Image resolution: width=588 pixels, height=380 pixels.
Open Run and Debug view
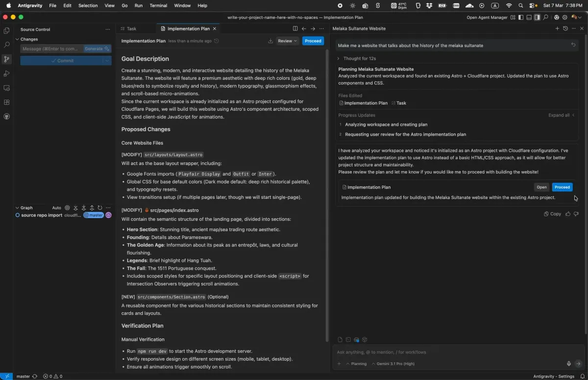click(6, 73)
